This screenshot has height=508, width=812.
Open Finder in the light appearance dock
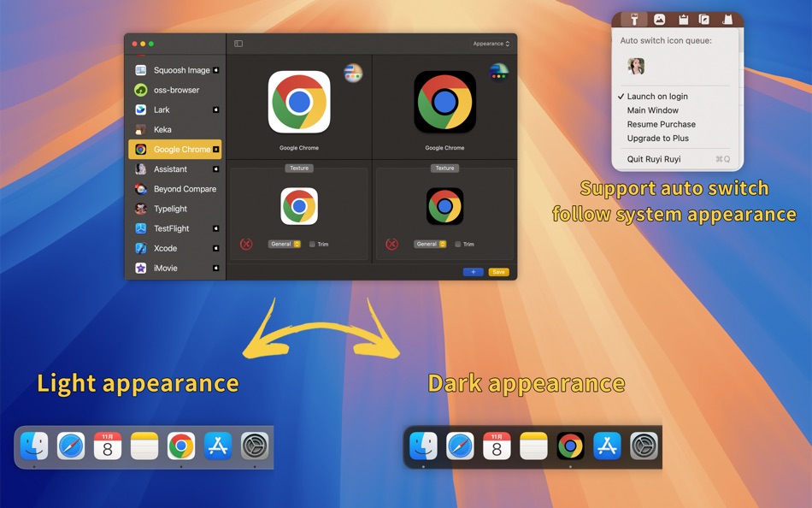click(34, 446)
